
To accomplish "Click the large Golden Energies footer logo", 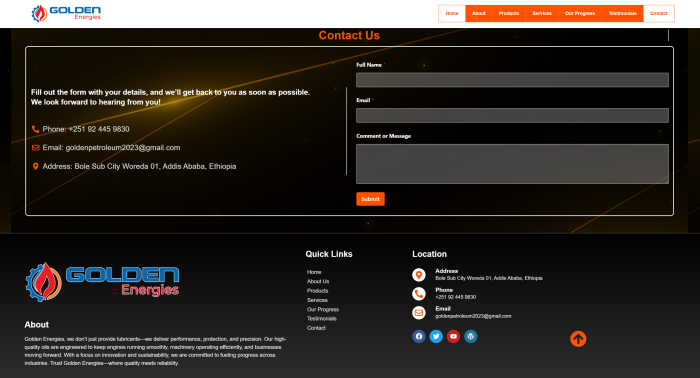I will click(102, 282).
